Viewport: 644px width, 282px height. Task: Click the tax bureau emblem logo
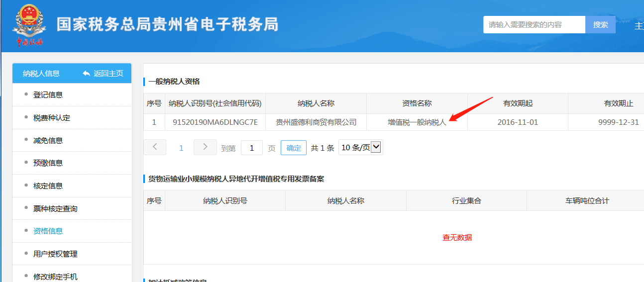28,25
